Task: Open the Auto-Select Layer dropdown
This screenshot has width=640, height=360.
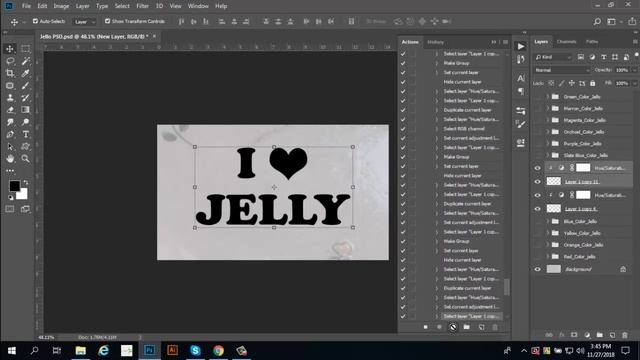Action: pyautogui.click(x=84, y=22)
